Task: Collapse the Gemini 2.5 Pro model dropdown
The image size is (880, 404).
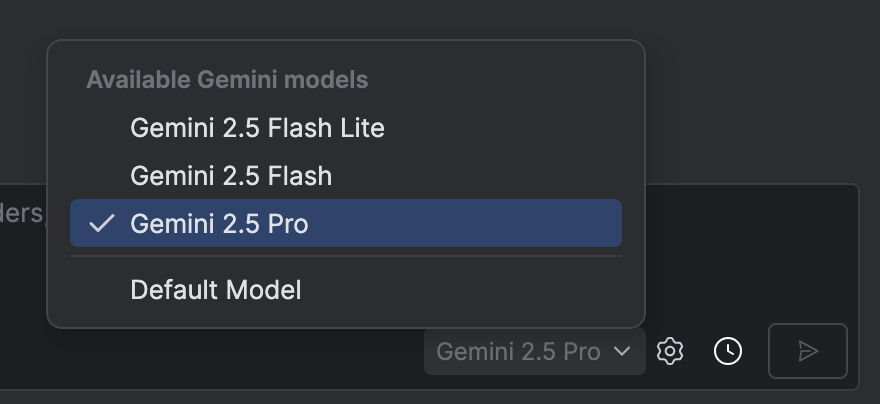Action: (x=534, y=351)
